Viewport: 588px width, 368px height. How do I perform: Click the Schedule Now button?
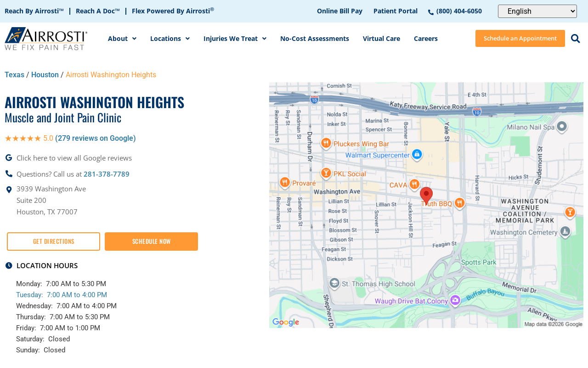[151, 241]
